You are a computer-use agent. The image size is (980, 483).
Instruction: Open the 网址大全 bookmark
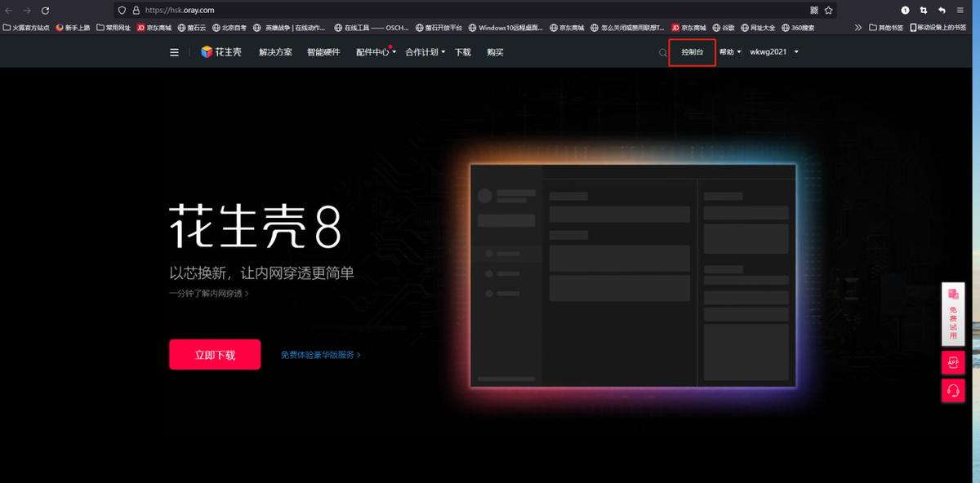758,27
